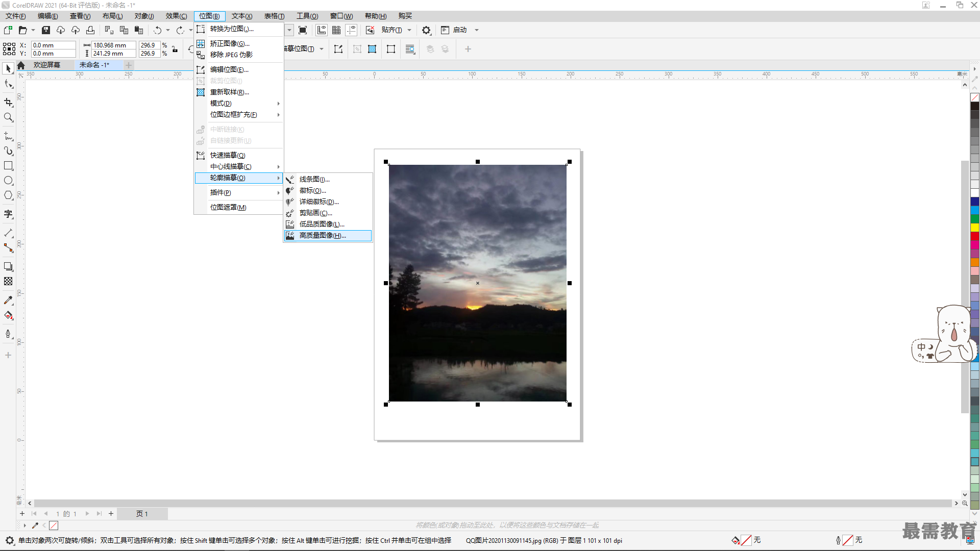
Task: Expand the 中心线描摹(C) submenu
Action: (x=238, y=166)
